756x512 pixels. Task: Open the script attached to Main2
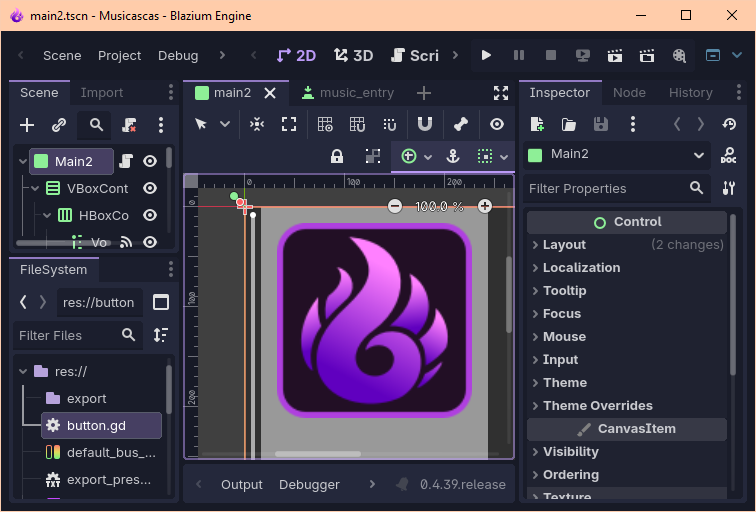tap(126, 161)
